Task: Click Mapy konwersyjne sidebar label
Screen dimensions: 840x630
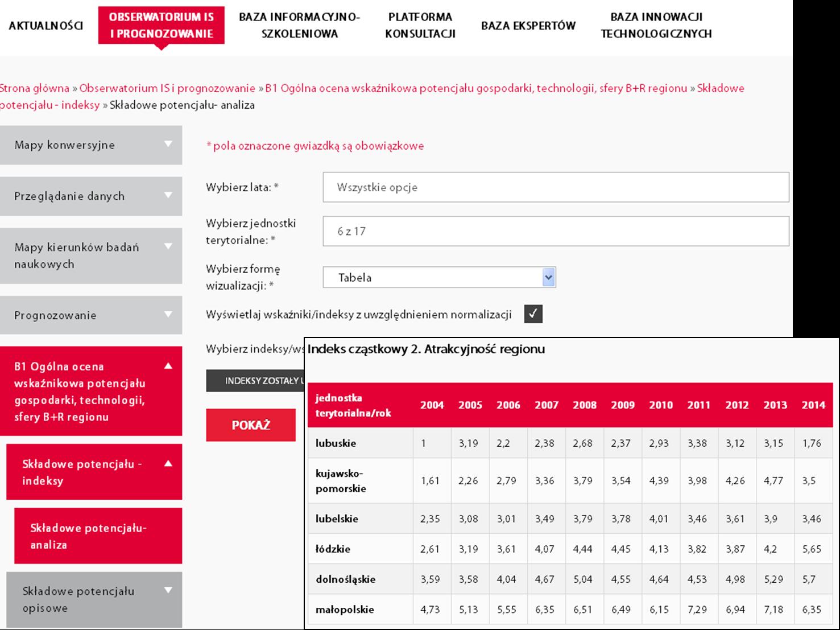Action: (x=65, y=145)
